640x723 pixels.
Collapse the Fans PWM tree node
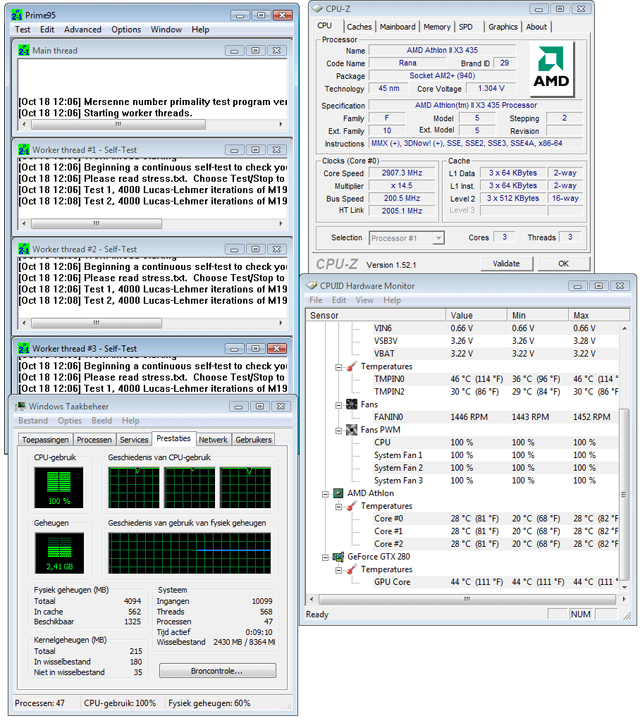337,429
